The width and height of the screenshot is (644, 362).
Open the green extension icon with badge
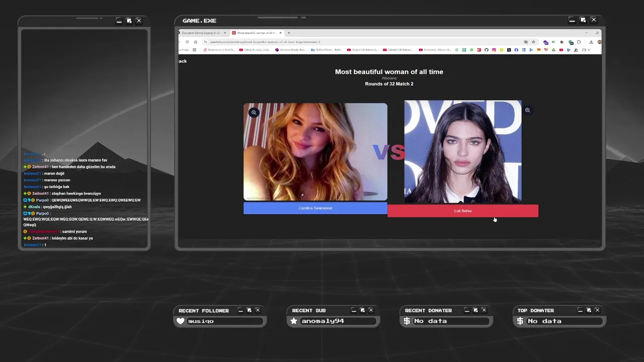571,43
